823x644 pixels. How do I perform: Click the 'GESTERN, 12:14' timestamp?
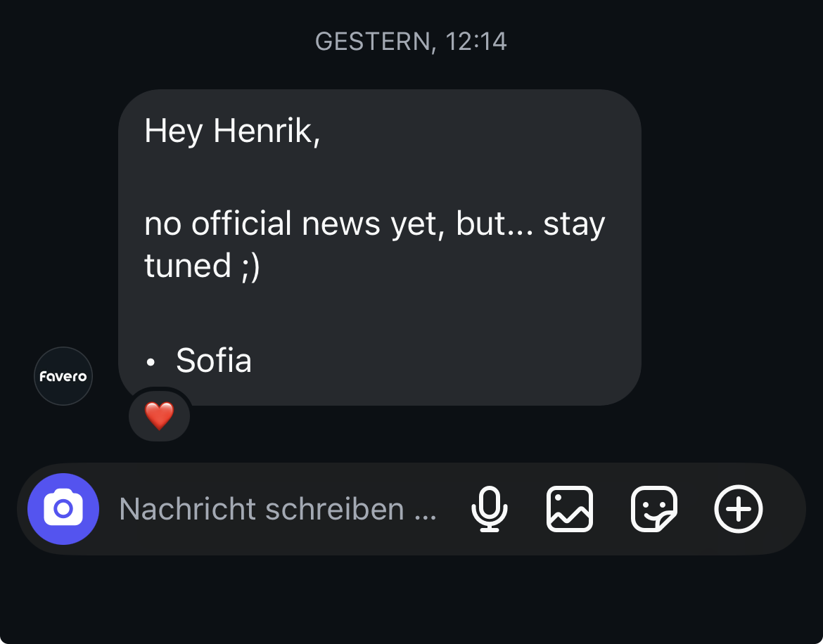pyautogui.click(x=411, y=41)
